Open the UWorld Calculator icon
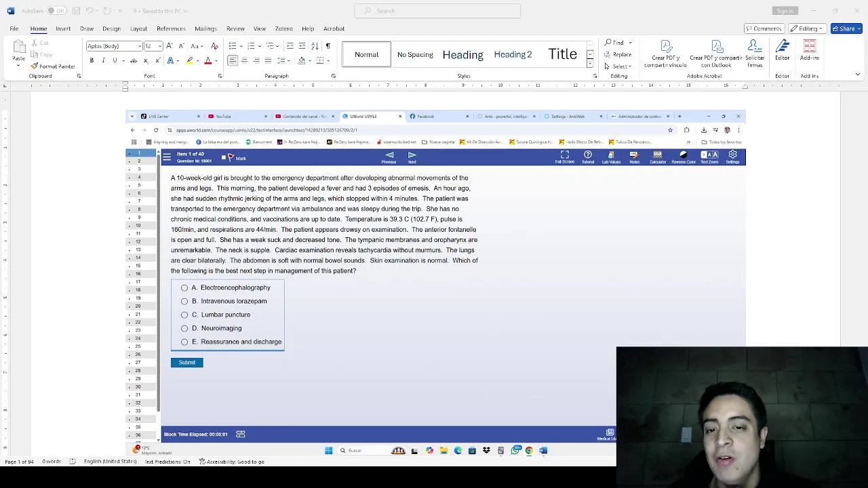The height and width of the screenshot is (488, 868). (x=657, y=157)
